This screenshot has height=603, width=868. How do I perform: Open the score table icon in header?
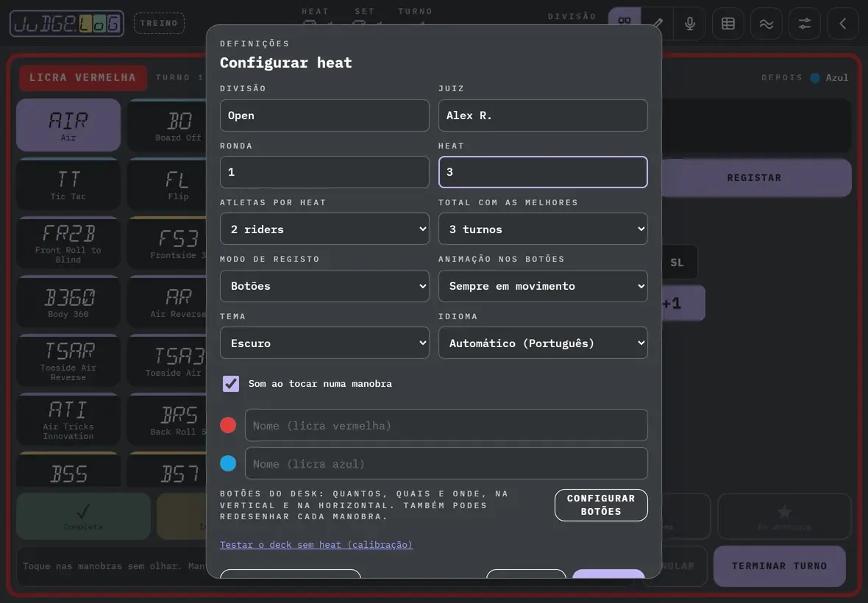(x=728, y=24)
